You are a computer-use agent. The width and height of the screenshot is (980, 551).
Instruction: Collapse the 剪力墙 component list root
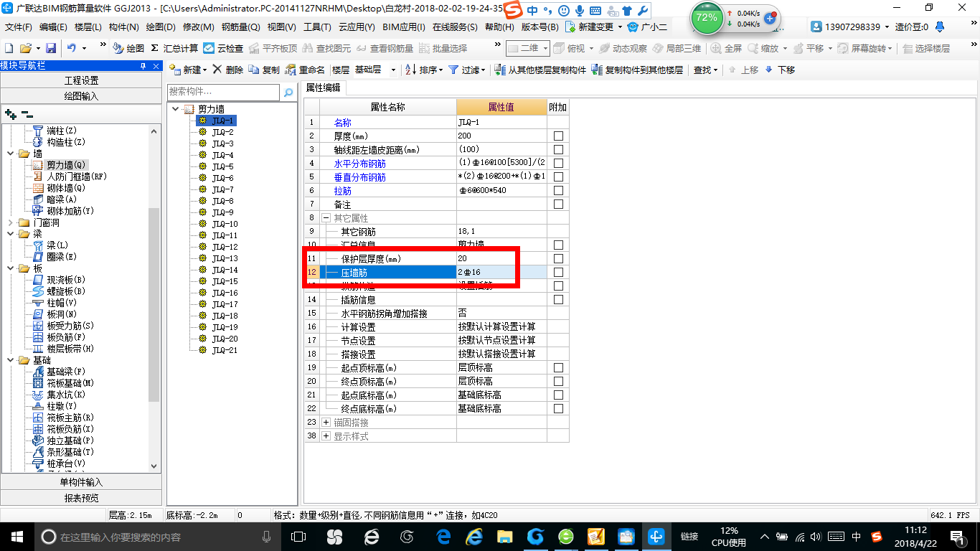pos(175,109)
